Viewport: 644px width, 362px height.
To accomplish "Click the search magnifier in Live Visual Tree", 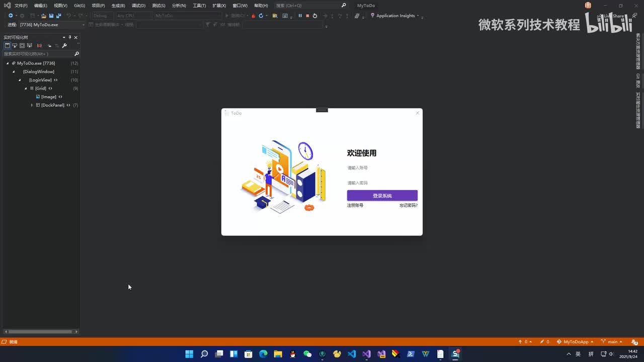I will 76,54.
